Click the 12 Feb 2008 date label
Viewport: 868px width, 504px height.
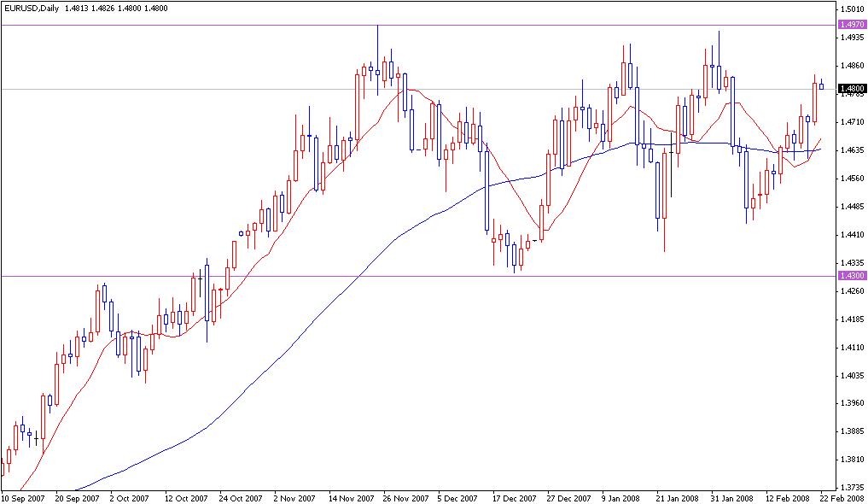click(x=787, y=499)
